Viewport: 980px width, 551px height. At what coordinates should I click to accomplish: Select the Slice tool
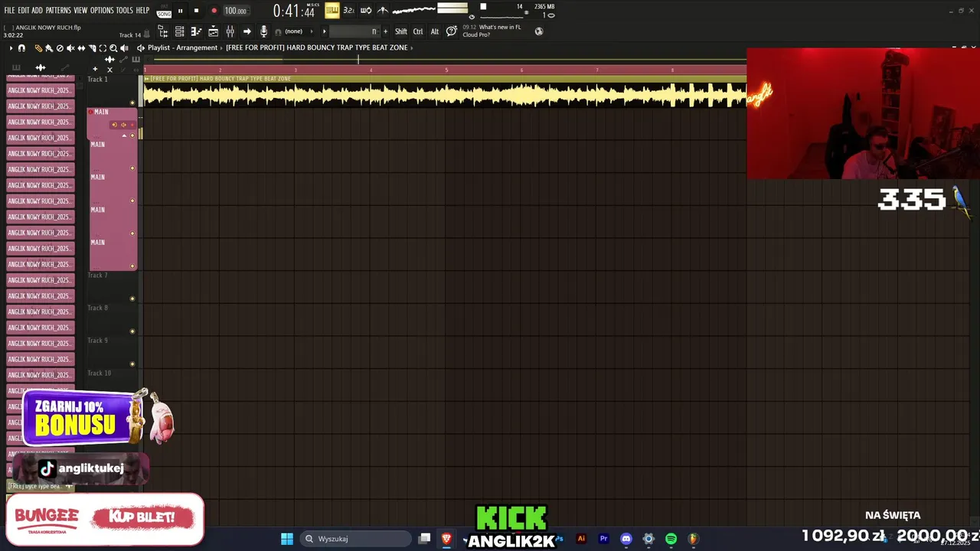point(92,48)
